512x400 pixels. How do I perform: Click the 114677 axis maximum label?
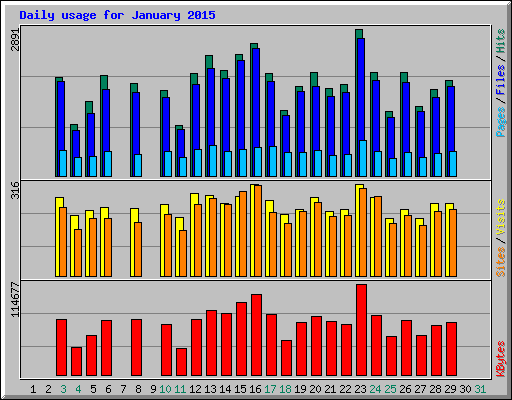tap(15, 299)
